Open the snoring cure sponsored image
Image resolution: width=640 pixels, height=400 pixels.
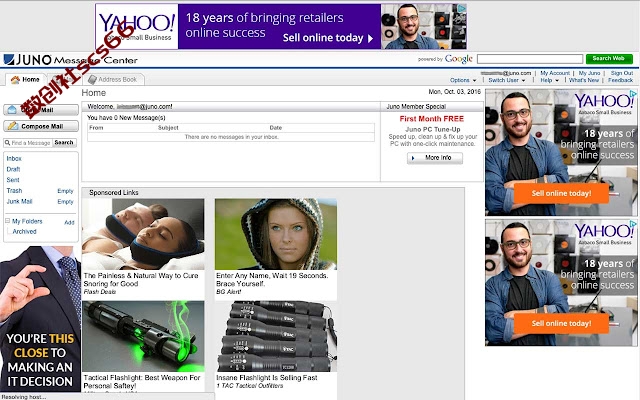[143, 234]
